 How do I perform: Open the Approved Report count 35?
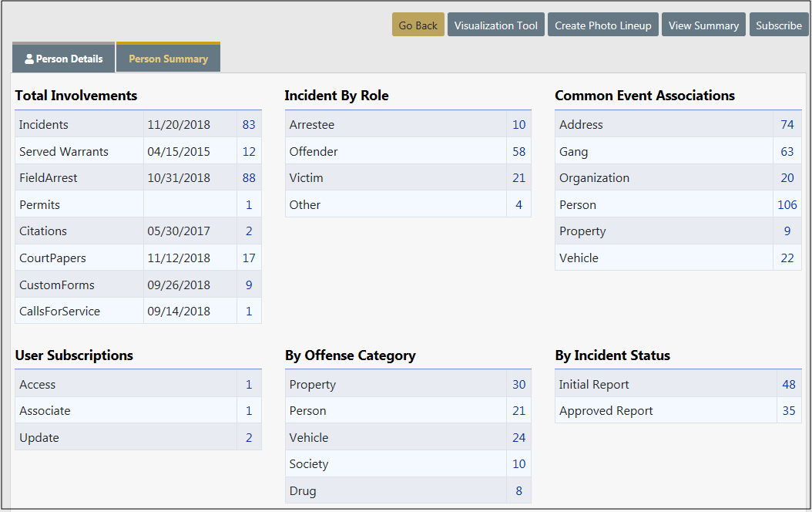click(x=788, y=410)
